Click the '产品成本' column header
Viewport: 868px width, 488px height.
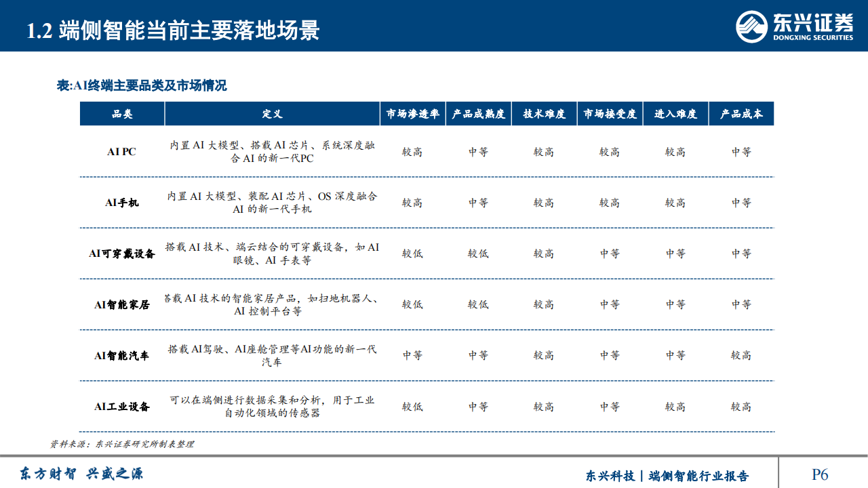741,114
